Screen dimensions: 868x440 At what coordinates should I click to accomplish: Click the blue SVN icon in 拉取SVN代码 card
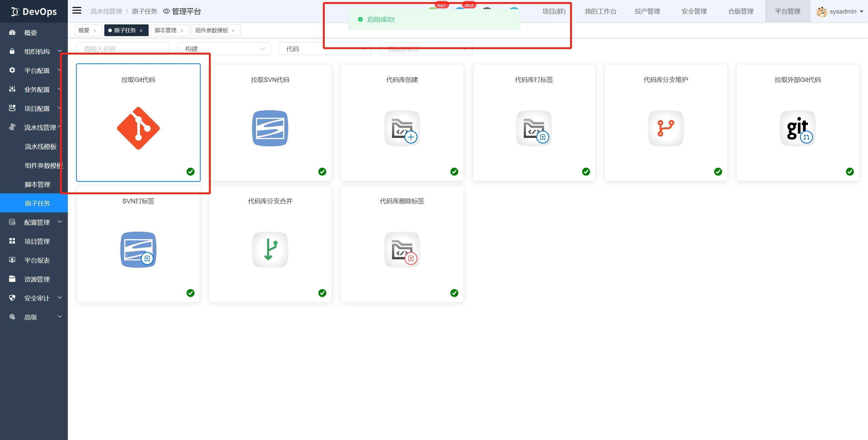tap(270, 128)
